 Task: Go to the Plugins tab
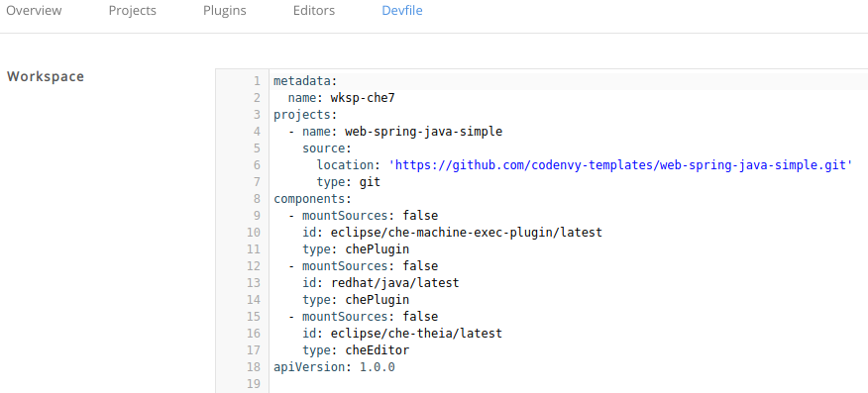[225, 11]
